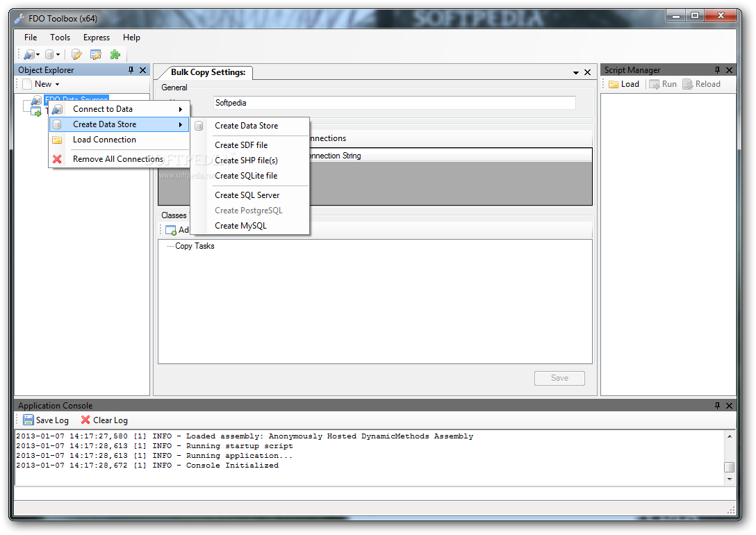The height and width of the screenshot is (535, 756).
Task: Click the Connect to Data menu icon
Action: pyautogui.click(x=57, y=109)
